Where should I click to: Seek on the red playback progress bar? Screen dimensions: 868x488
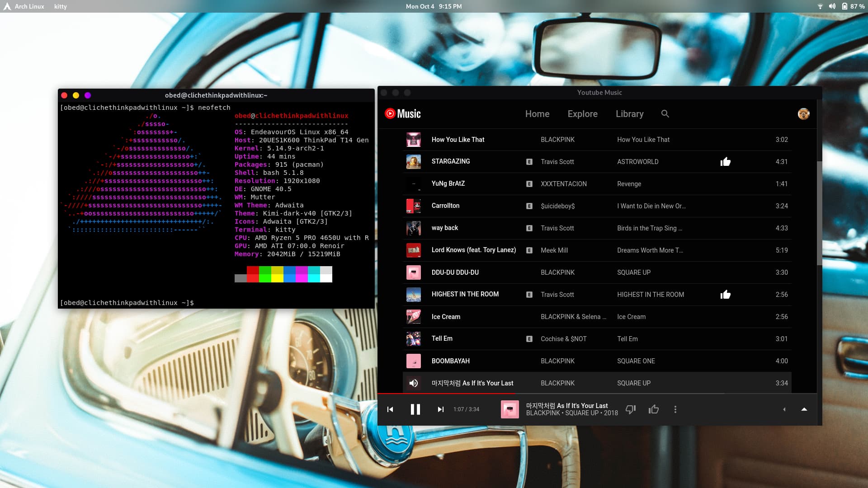(x=447, y=394)
